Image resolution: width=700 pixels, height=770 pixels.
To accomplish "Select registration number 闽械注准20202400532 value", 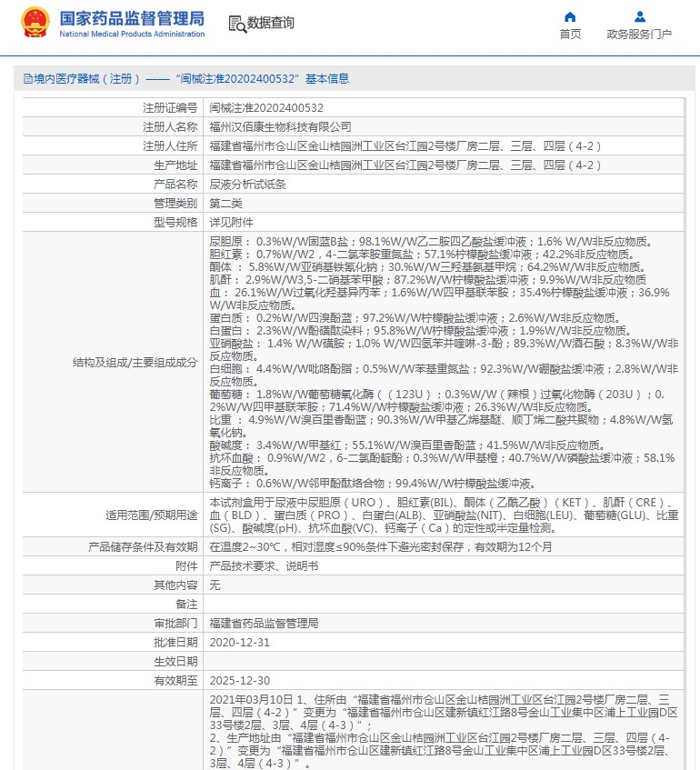I will 266,108.
